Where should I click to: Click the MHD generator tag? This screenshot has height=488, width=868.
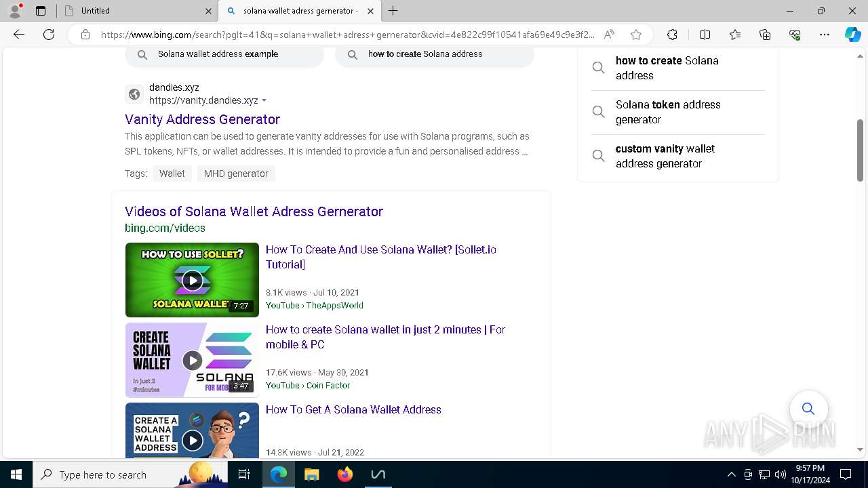point(236,174)
